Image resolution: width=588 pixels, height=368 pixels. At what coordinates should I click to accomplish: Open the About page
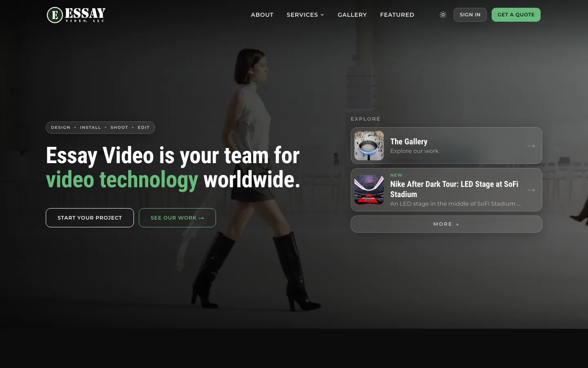[x=262, y=15]
